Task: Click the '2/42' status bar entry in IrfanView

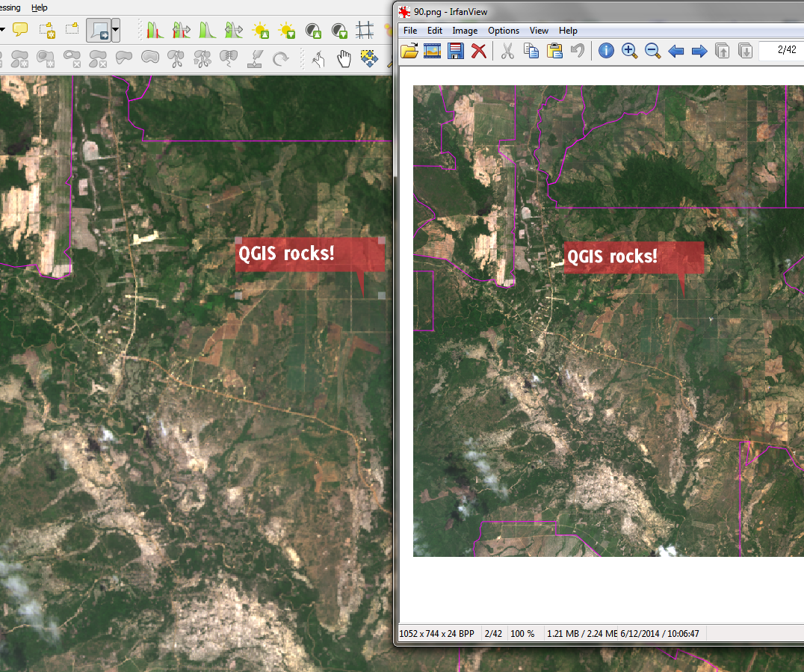Action: coord(493,634)
